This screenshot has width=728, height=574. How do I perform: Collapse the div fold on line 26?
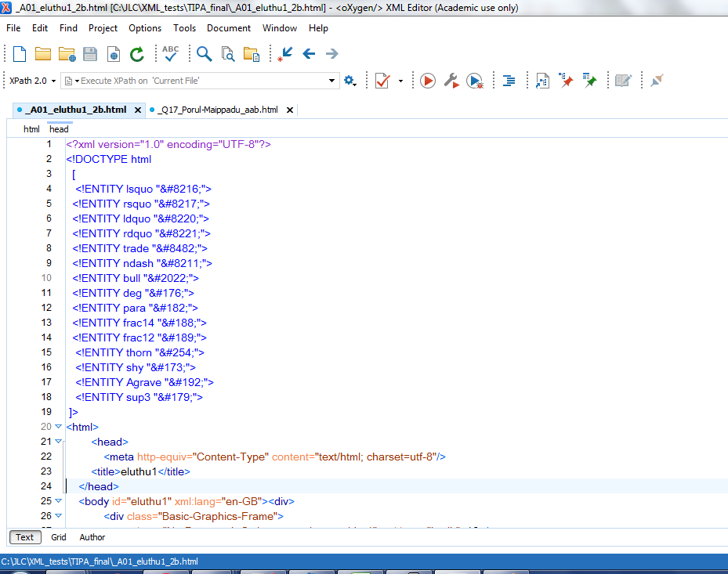[x=58, y=515]
